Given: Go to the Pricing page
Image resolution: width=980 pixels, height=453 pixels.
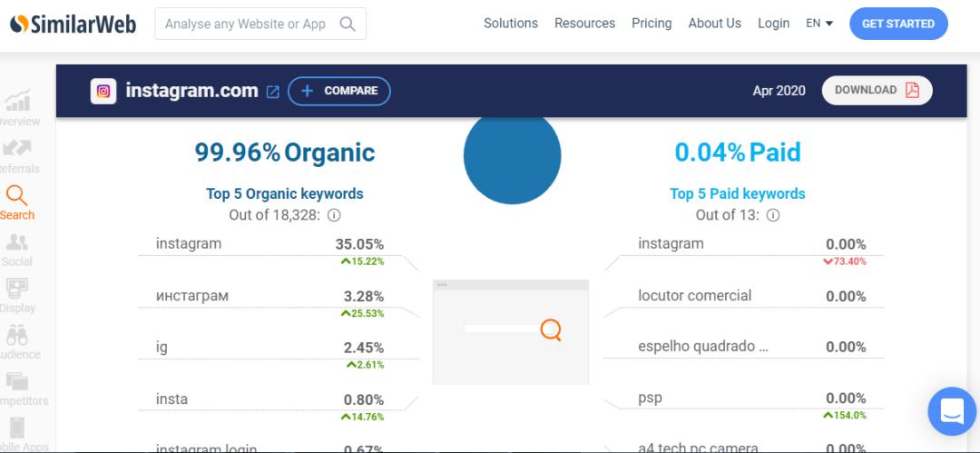Looking at the screenshot, I should pos(652,24).
